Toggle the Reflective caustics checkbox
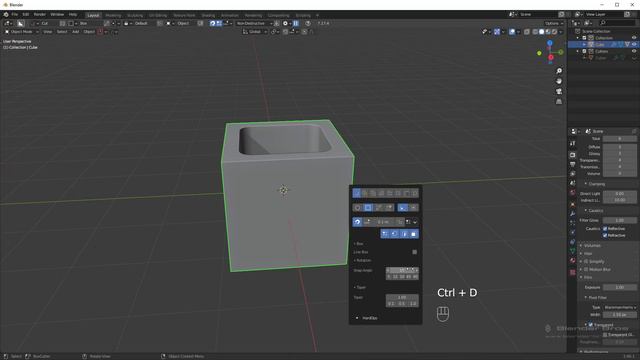This screenshot has width=640, height=360. coord(605,229)
